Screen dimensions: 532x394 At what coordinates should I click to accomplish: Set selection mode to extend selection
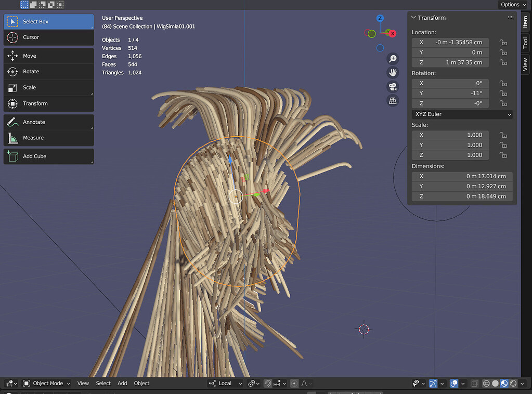(33, 4)
